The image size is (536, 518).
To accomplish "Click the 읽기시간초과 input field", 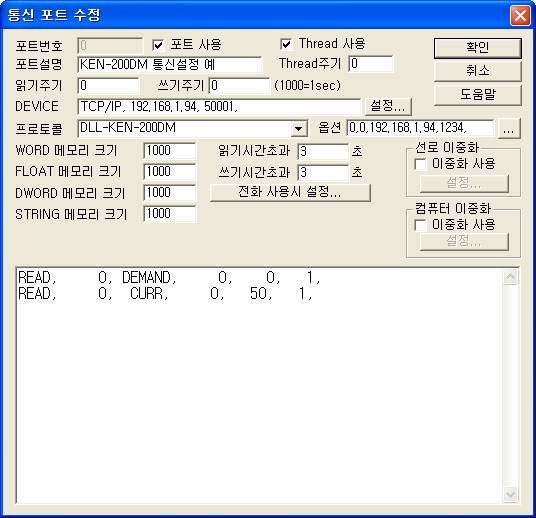I will click(x=323, y=152).
